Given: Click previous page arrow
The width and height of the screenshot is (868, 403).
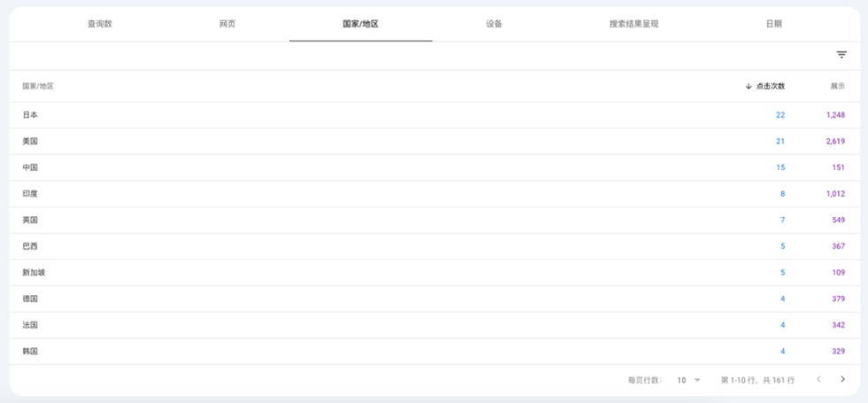Looking at the screenshot, I should click(818, 380).
